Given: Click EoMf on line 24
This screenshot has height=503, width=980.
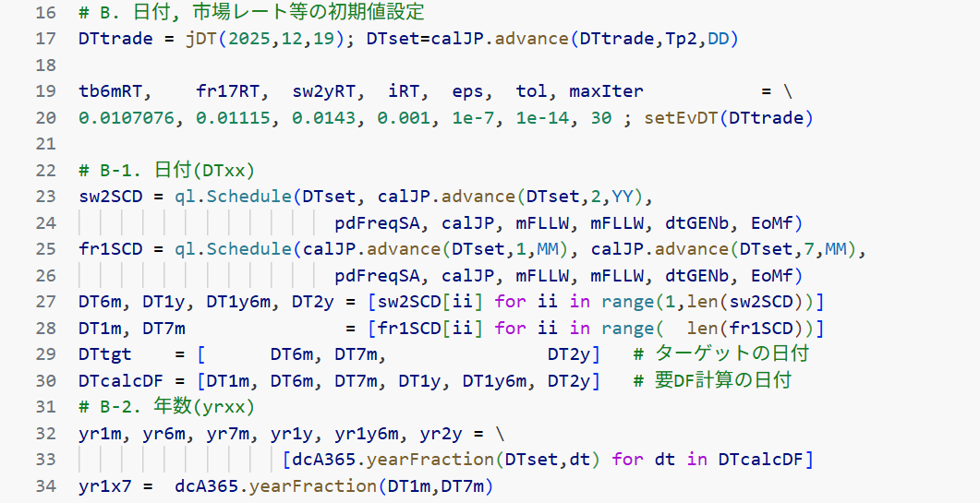Looking at the screenshot, I should (772, 223).
